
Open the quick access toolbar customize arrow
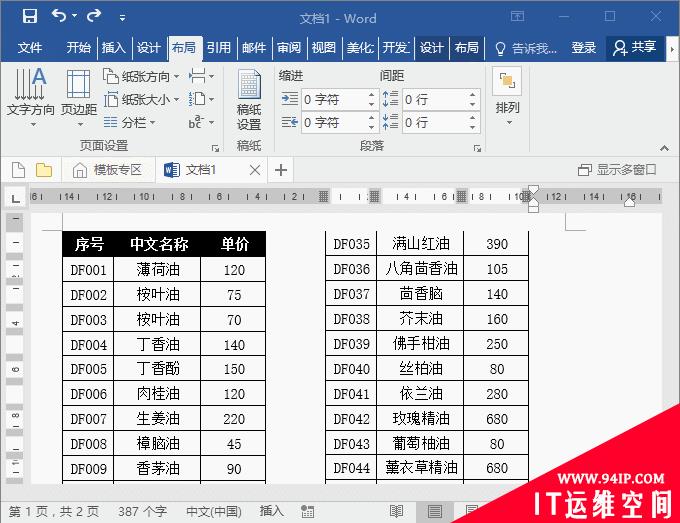click(122, 18)
